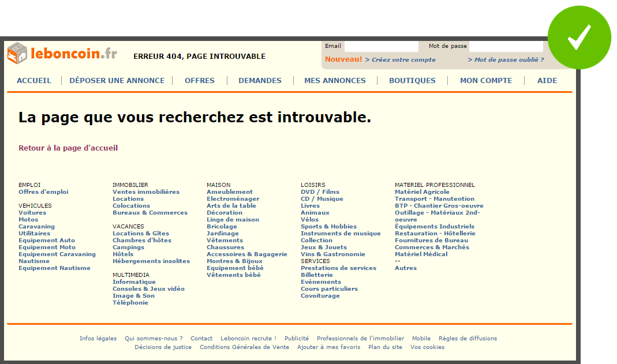Open the OFFRES section
The image size is (617, 364).
[199, 81]
